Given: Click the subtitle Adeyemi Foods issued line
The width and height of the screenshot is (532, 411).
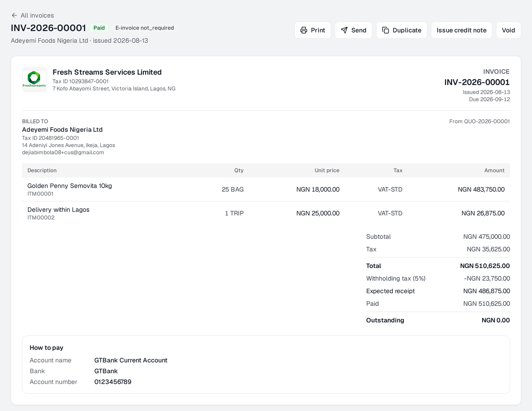Looking at the screenshot, I should point(79,41).
